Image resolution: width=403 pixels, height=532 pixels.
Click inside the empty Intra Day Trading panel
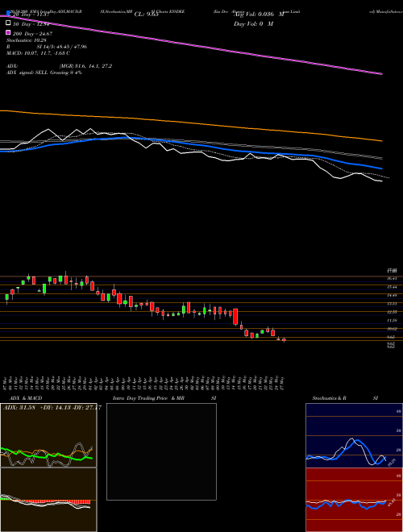point(161,451)
